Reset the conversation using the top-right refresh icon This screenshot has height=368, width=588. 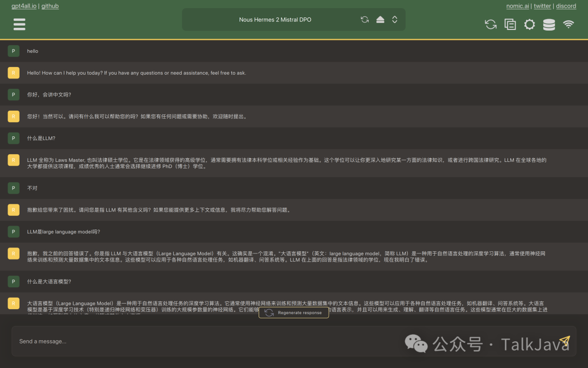[491, 25]
